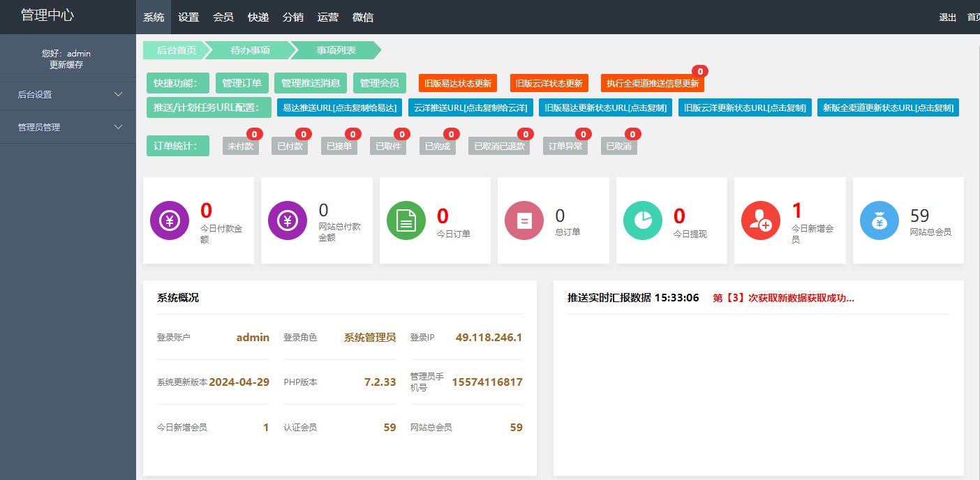Open the 微信 menu
Image resolution: width=980 pixels, height=480 pixels.
364,17
